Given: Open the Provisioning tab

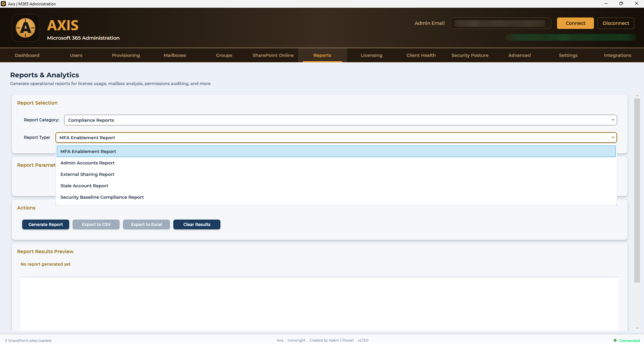Looking at the screenshot, I should pos(126,55).
